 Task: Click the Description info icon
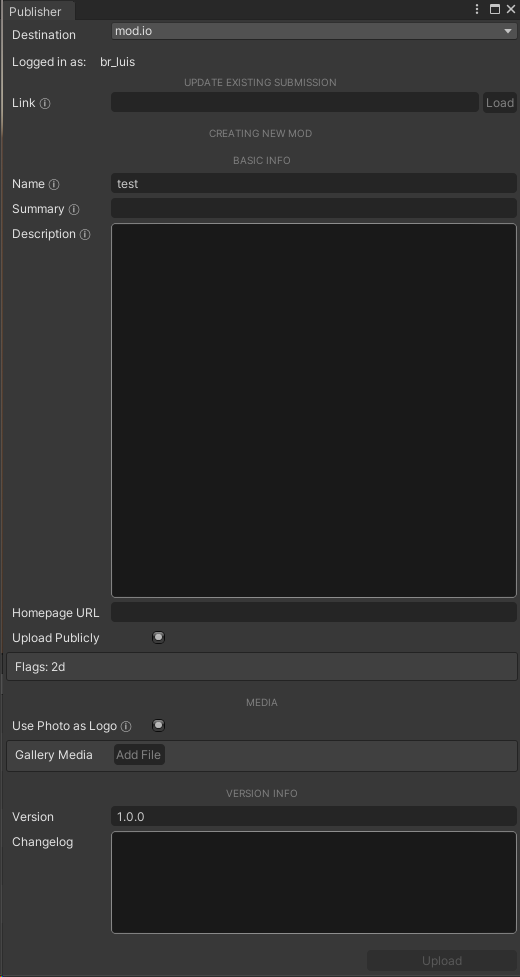[x=85, y=234]
